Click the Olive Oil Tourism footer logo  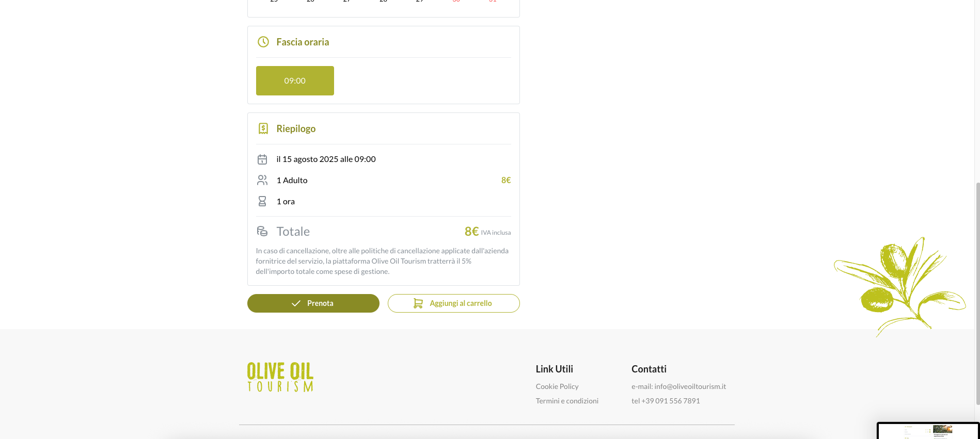(280, 377)
